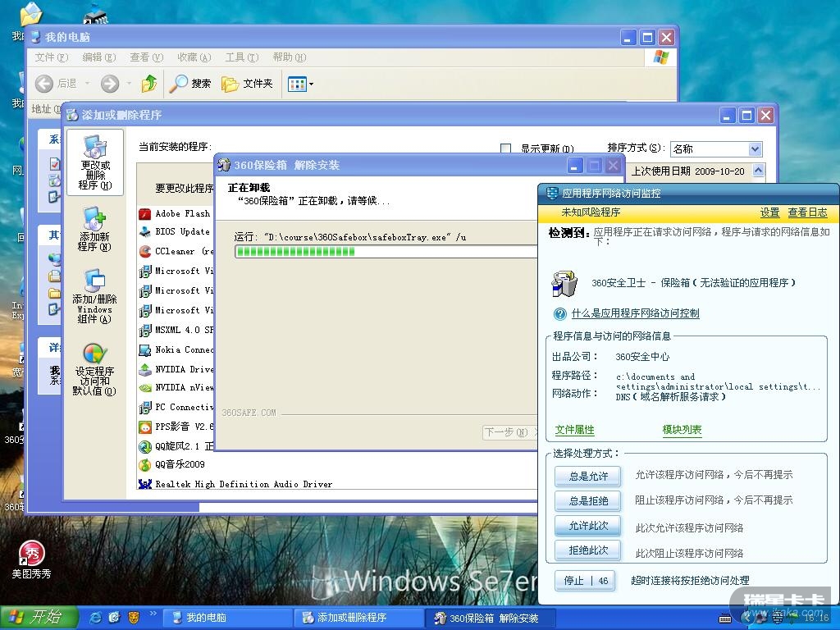Click the tiger-face icon in quick launch

click(134, 618)
